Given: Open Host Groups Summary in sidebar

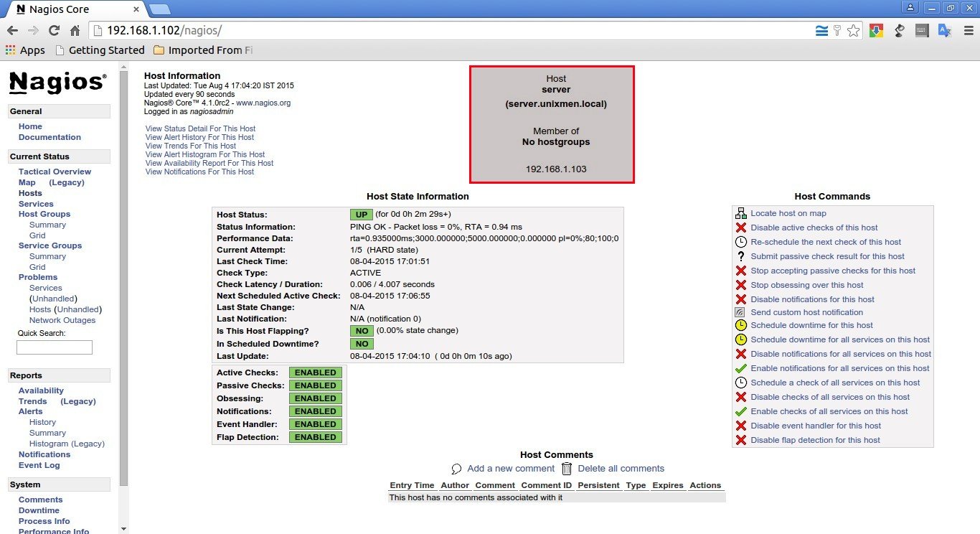Looking at the screenshot, I should pos(47,225).
